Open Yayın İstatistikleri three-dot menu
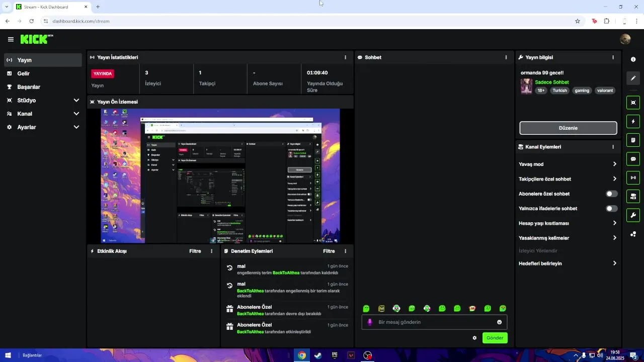This screenshot has height=362, width=644. (345, 57)
